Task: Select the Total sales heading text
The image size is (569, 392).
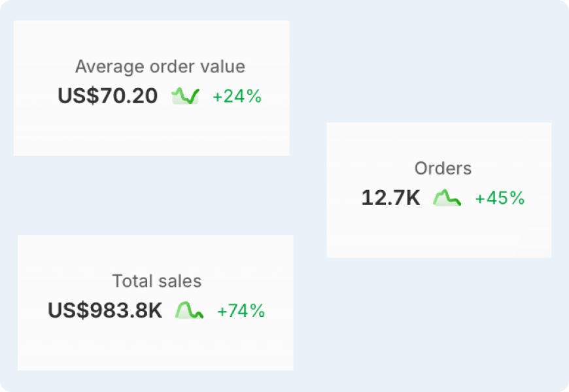Action: [x=157, y=281]
